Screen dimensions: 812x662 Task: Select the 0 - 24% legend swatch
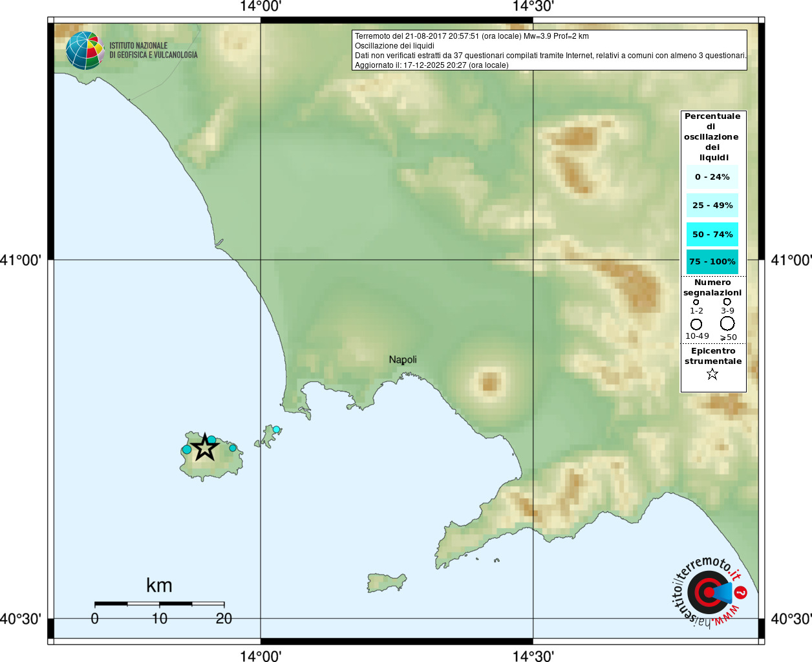tap(712, 177)
